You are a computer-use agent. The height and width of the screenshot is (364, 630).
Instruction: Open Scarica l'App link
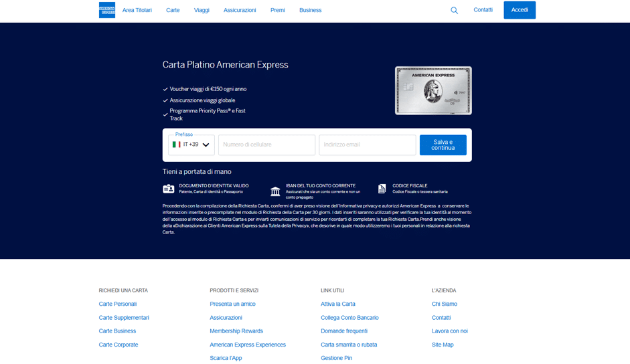(226, 358)
